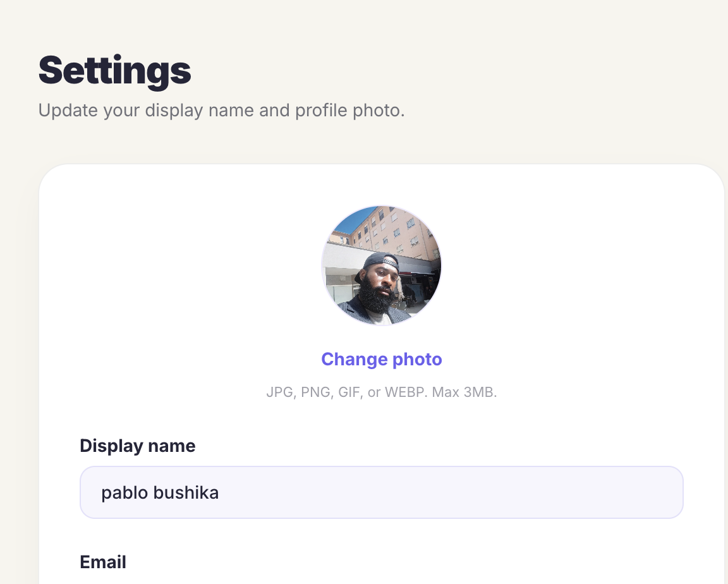This screenshot has height=584, width=728.
Task: Focus the Display name input field
Action: (x=381, y=492)
